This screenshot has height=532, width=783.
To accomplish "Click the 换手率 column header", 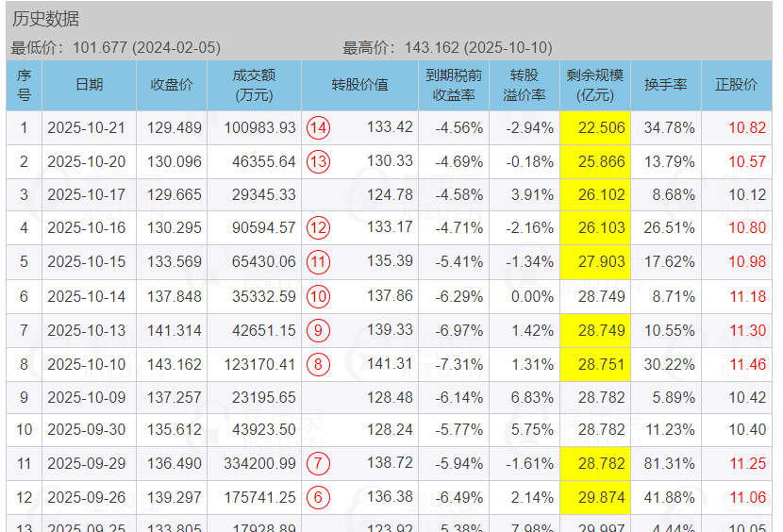I will pyautogui.click(x=666, y=86).
